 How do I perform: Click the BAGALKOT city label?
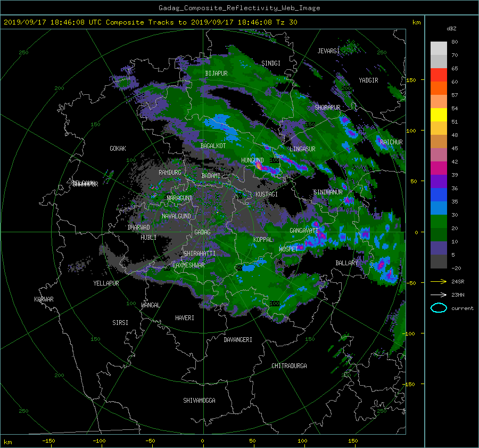coord(213,146)
